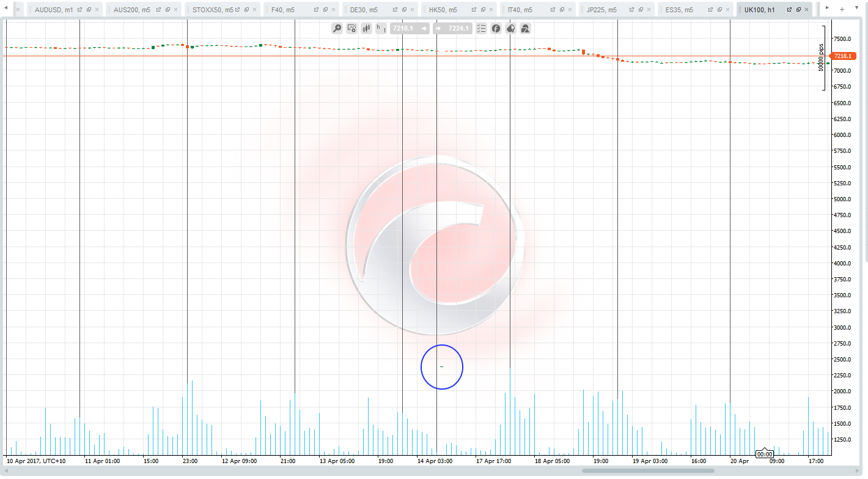Detach the JP225, m5 chart window
The height and width of the screenshot is (479, 868).
641,10
